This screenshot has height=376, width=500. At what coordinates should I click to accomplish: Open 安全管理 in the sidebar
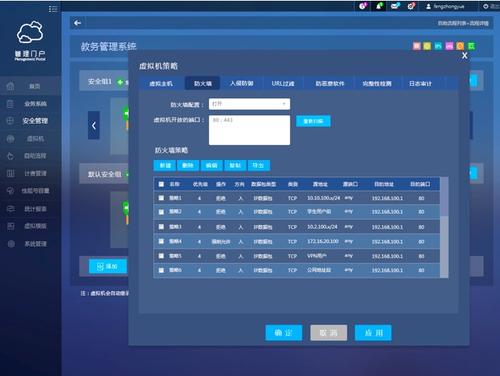point(30,121)
